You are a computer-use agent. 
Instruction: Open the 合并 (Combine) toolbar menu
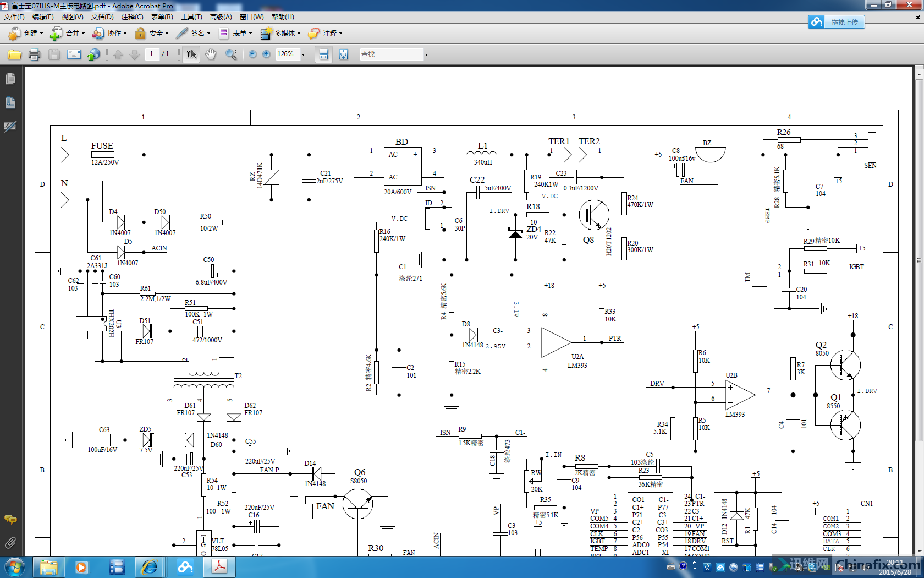tap(67, 34)
